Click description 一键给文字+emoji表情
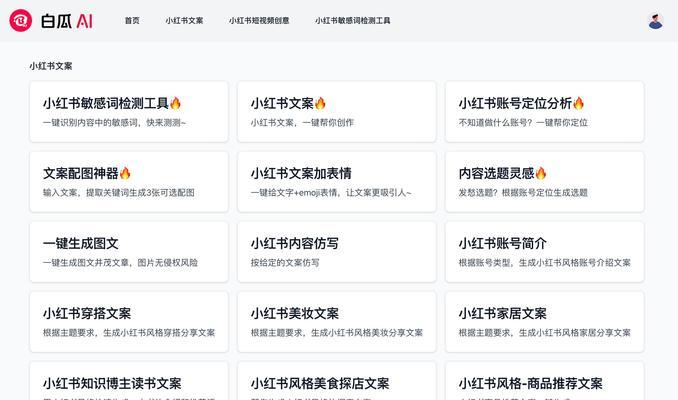This screenshot has width=678, height=400. coord(294,193)
